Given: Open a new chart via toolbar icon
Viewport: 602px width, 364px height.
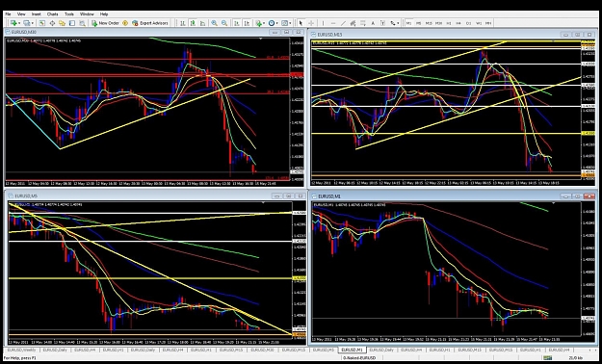Looking at the screenshot, I should click(x=13, y=23).
